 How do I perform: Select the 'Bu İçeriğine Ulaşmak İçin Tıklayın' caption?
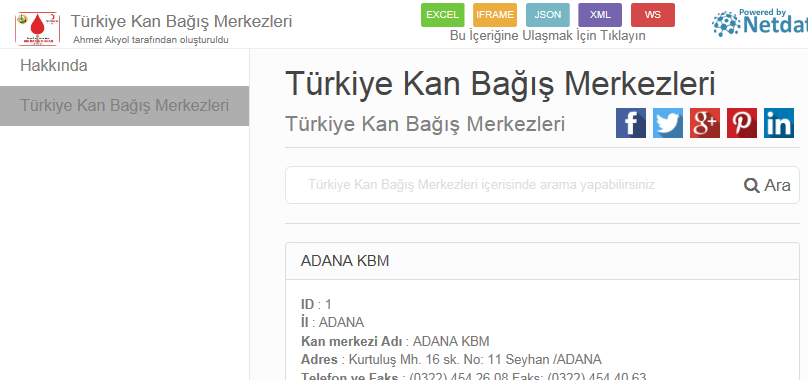548,36
